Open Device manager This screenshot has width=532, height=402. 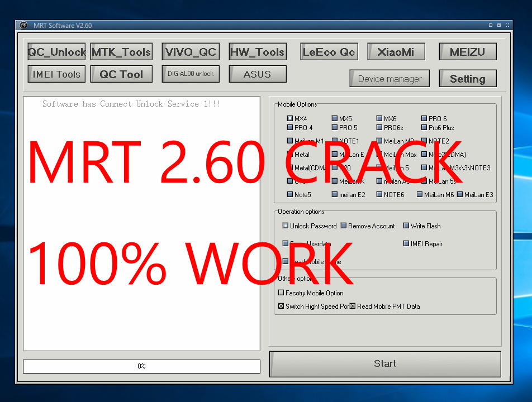(x=390, y=79)
